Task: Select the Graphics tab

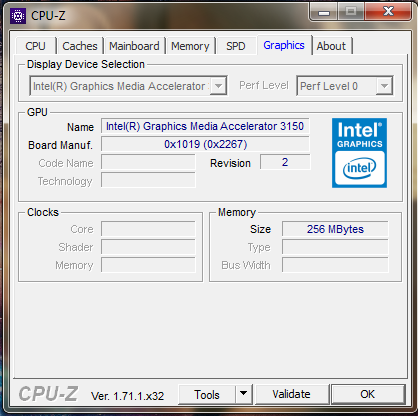Action: point(284,45)
